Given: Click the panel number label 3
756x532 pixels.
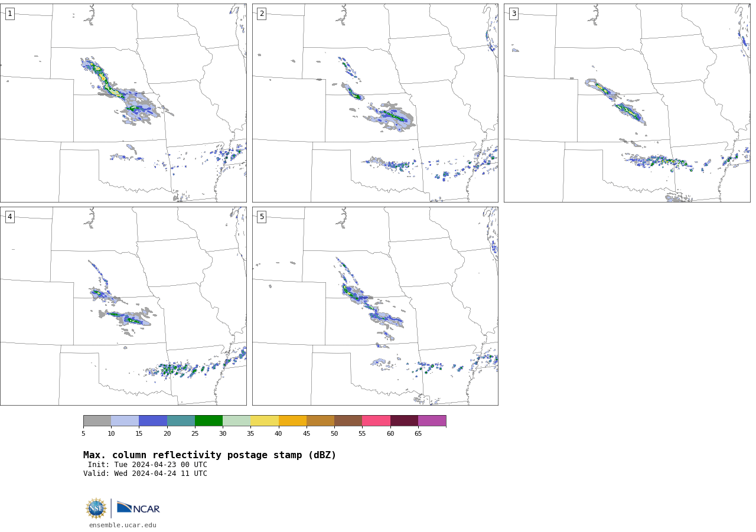Looking at the screenshot, I should [x=513, y=14].
